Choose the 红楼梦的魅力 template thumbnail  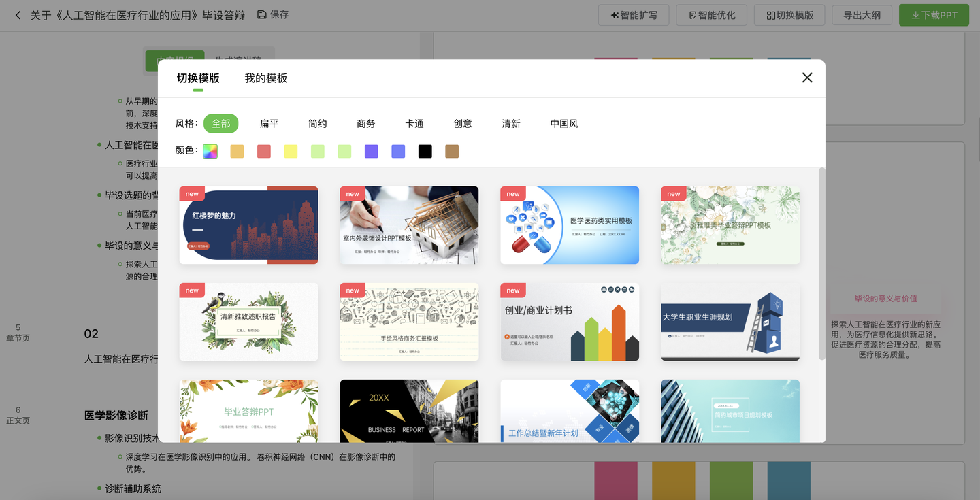248,225
